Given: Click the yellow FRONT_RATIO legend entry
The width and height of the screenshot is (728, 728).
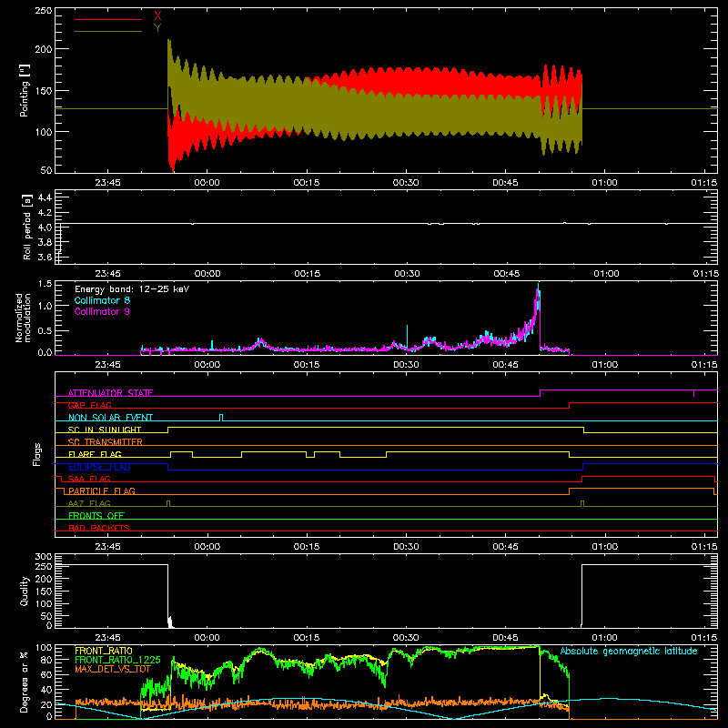Looking at the screenshot, I should click(104, 651).
